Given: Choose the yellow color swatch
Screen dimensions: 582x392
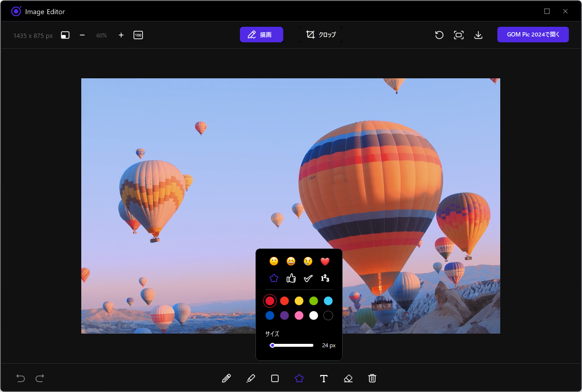Looking at the screenshot, I should (299, 301).
